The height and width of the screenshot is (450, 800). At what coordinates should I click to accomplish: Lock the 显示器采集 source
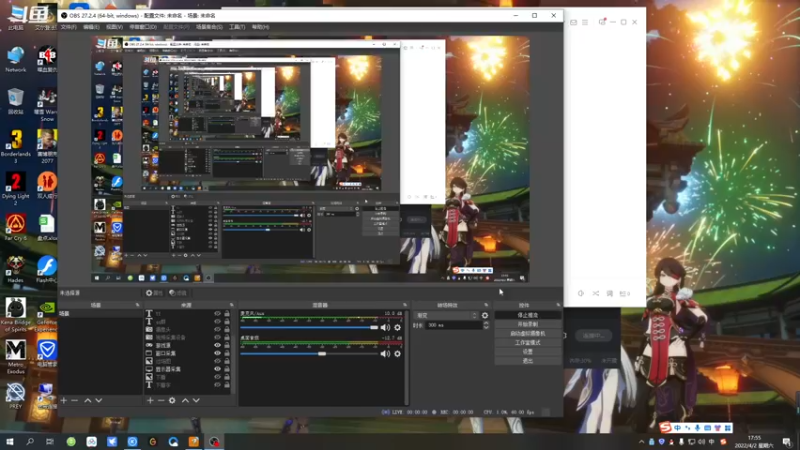(227, 369)
